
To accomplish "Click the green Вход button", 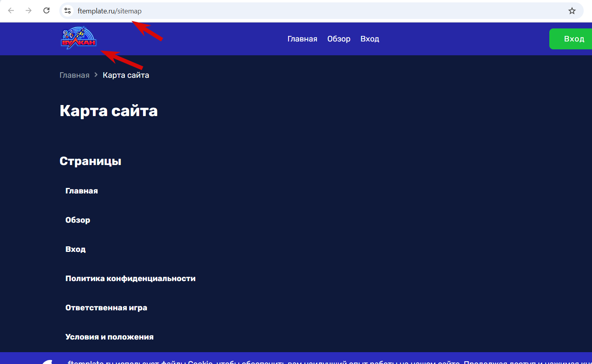I will tap(571, 39).
